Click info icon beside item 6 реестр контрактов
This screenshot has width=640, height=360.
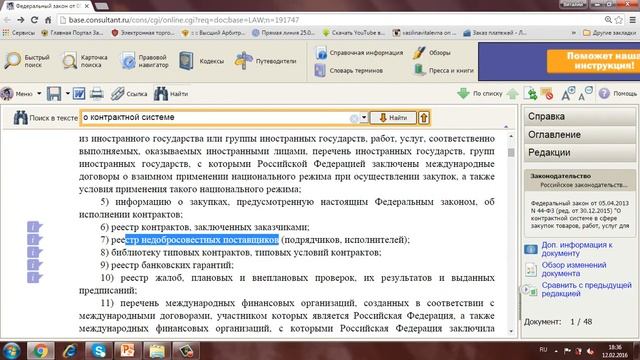click(x=35, y=227)
